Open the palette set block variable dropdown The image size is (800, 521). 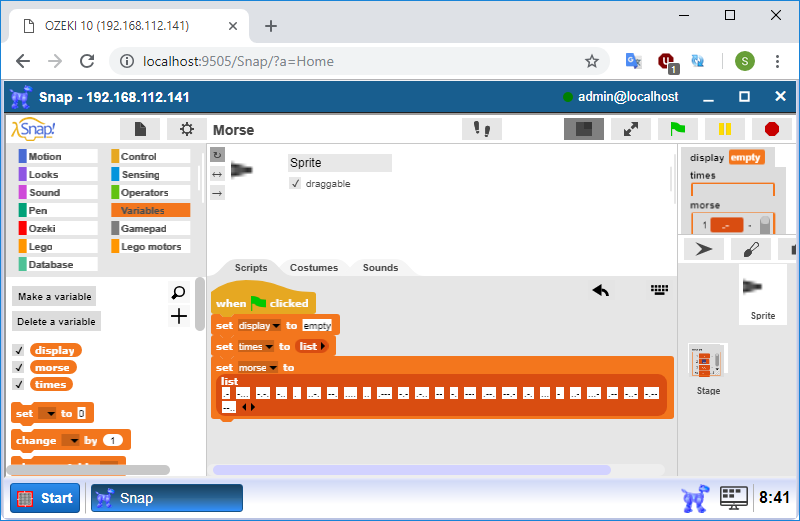click(50, 413)
